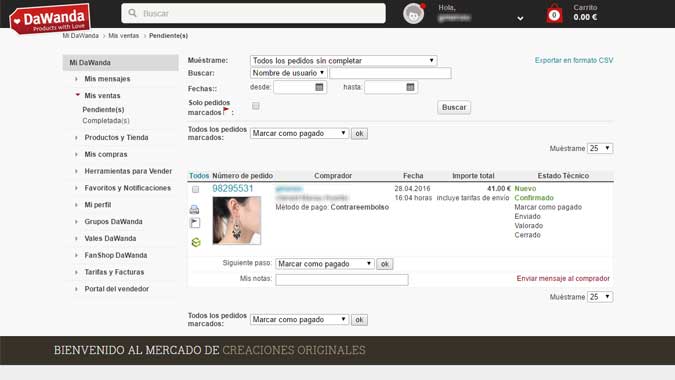This screenshot has height=380, width=675.
Task: Collapse 'Mis ventas' in sidebar
Action: [102, 96]
